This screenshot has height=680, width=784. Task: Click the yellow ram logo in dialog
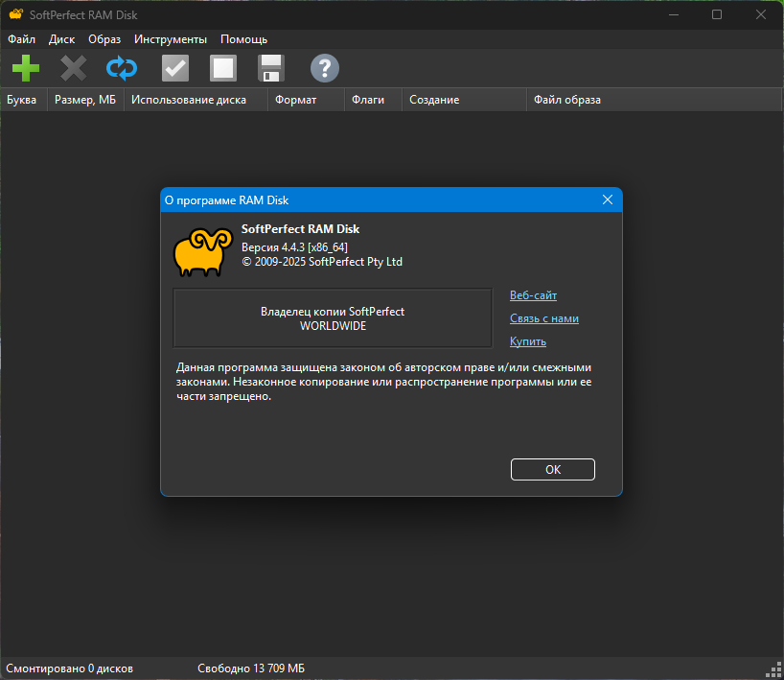coord(203,252)
